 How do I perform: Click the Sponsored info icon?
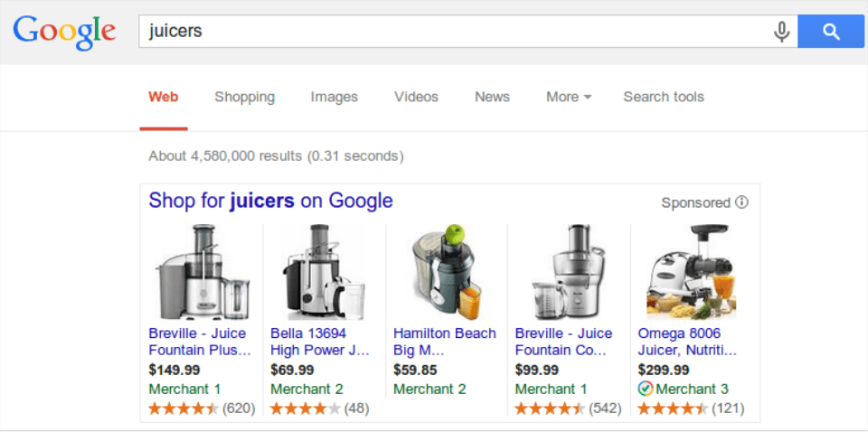pyautogui.click(x=742, y=202)
